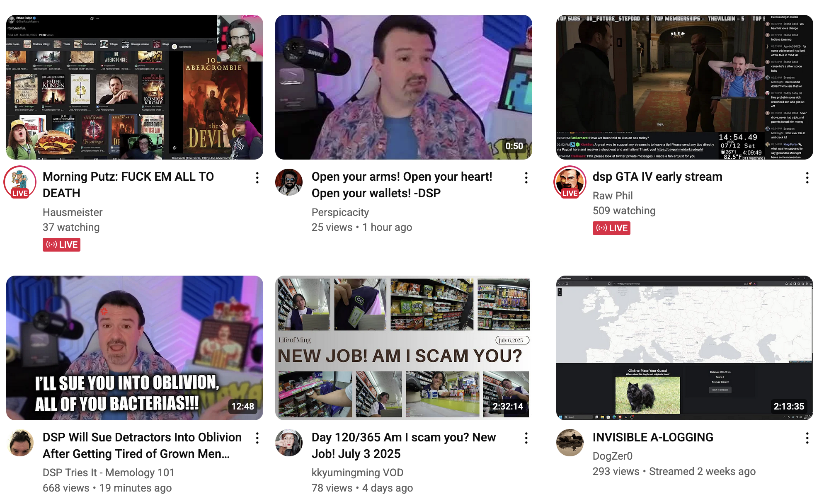Visit the Raw Phil channel name
The height and width of the screenshot is (504, 824).
[613, 196]
